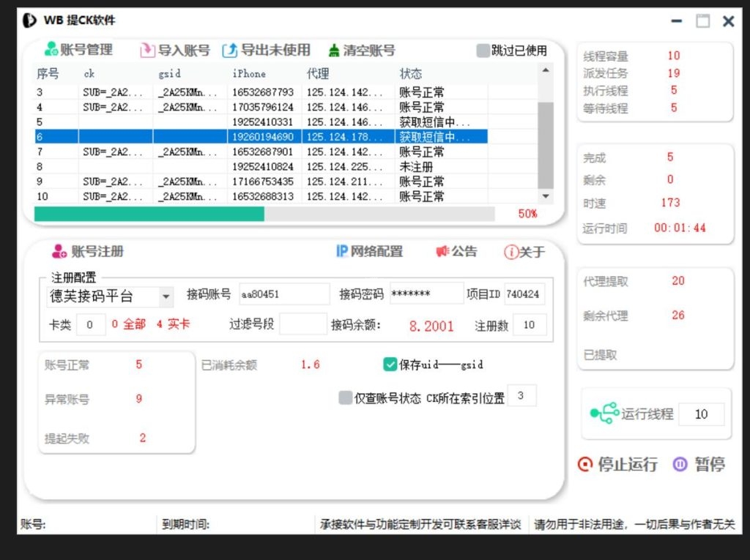Open 网络配置 via the IP icon

click(x=341, y=251)
